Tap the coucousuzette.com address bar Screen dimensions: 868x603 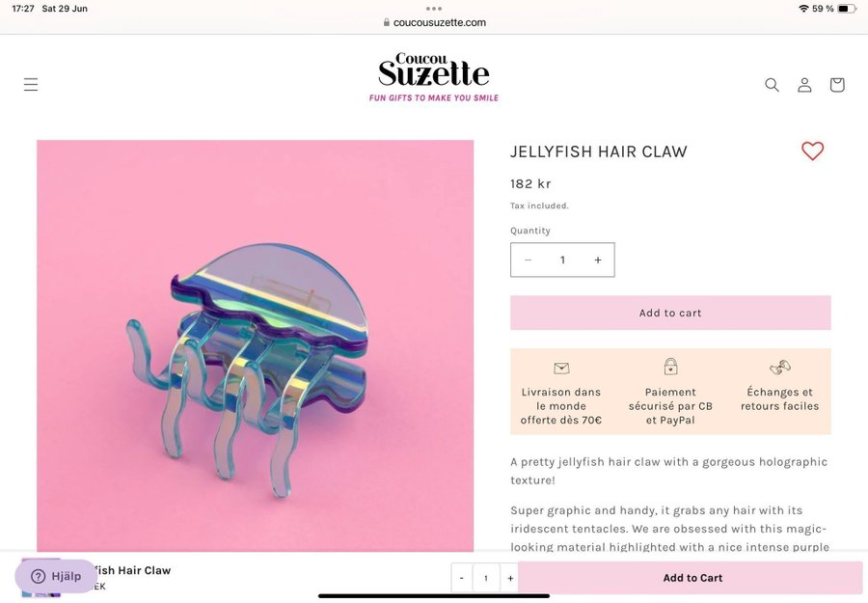coord(434,23)
